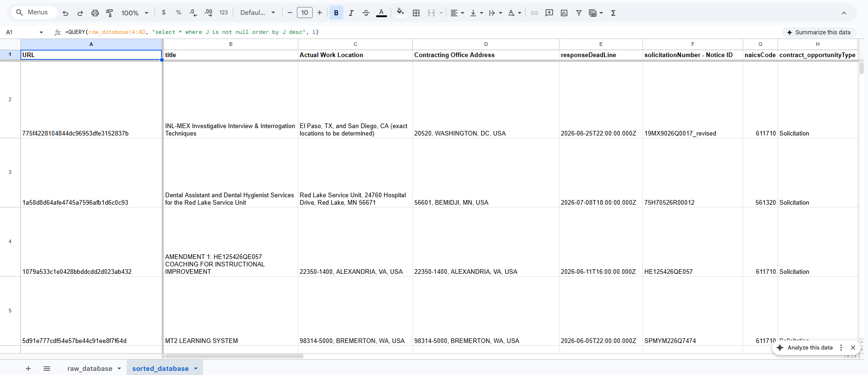
Task: Select the 'Contracting Office Address' header cell
Action: click(486, 55)
